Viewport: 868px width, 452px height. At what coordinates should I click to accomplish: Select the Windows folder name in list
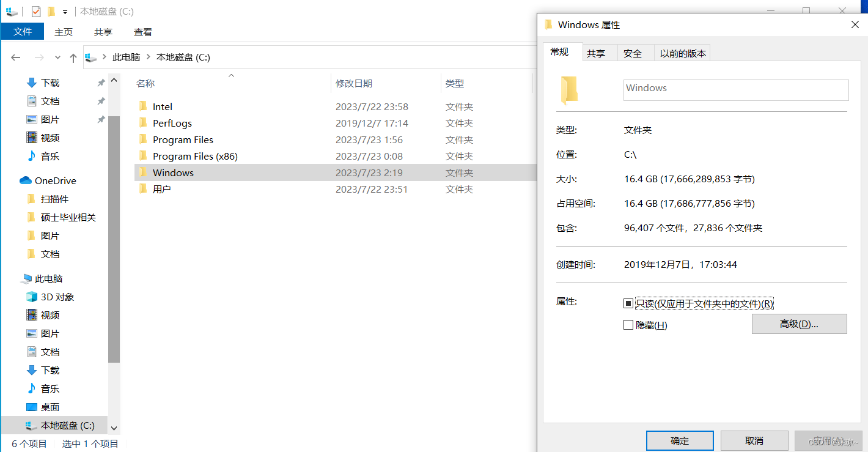173,172
